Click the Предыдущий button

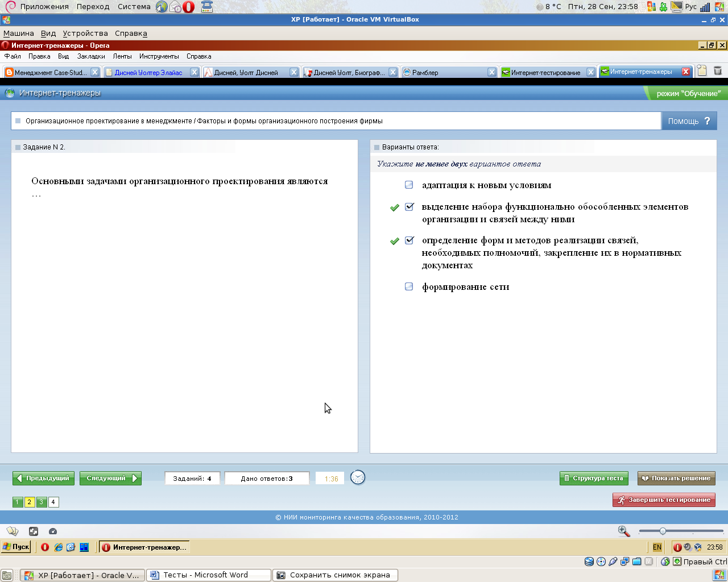tap(43, 478)
